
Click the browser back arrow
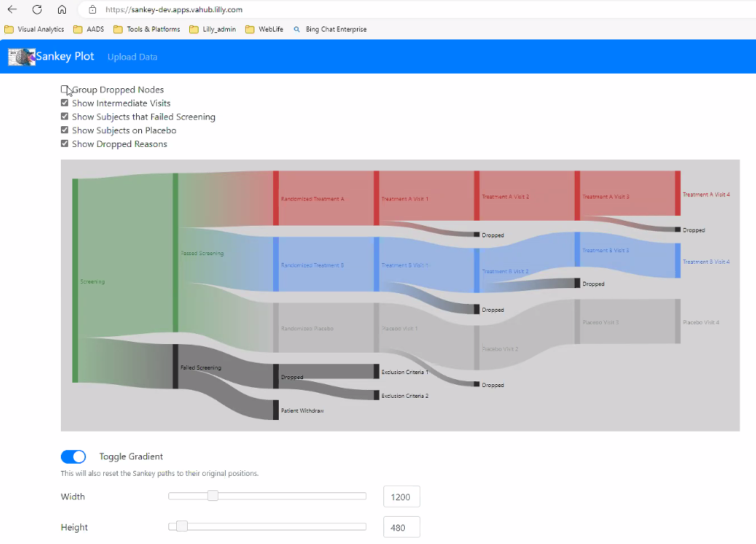(12, 9)
